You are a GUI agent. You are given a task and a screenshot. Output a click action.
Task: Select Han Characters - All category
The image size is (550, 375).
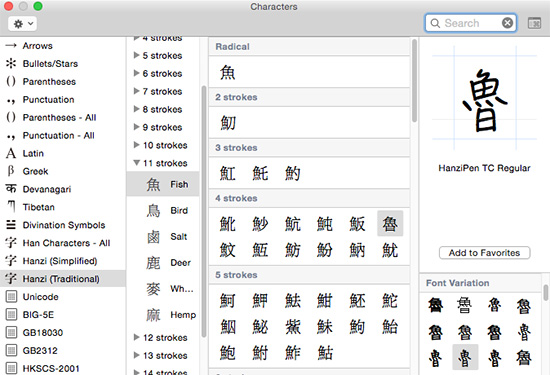(x=66, y=243)
